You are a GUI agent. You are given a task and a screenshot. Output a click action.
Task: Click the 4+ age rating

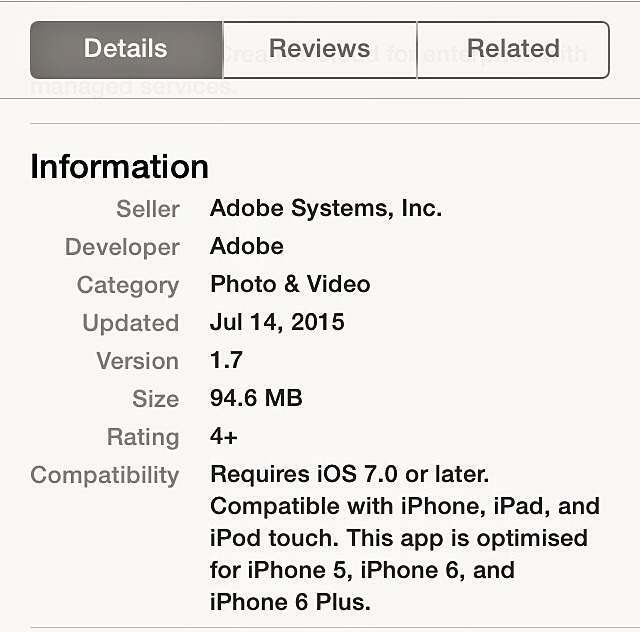(224, 437)
